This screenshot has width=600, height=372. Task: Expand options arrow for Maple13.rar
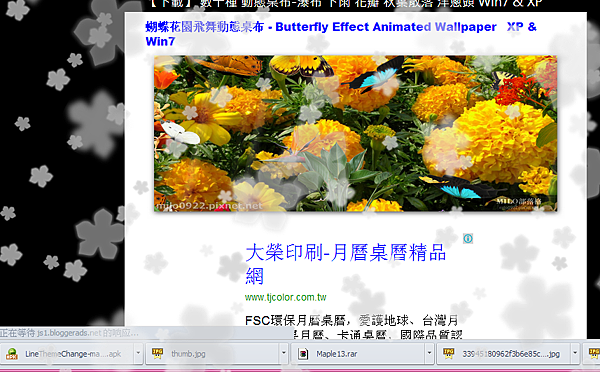click(x=429, y=354)
